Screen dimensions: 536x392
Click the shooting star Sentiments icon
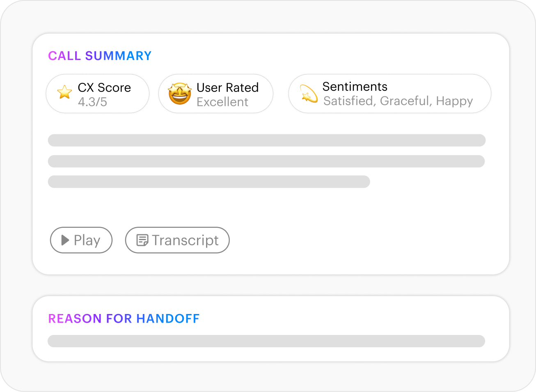pyautogui.click(x=309, y=94)
